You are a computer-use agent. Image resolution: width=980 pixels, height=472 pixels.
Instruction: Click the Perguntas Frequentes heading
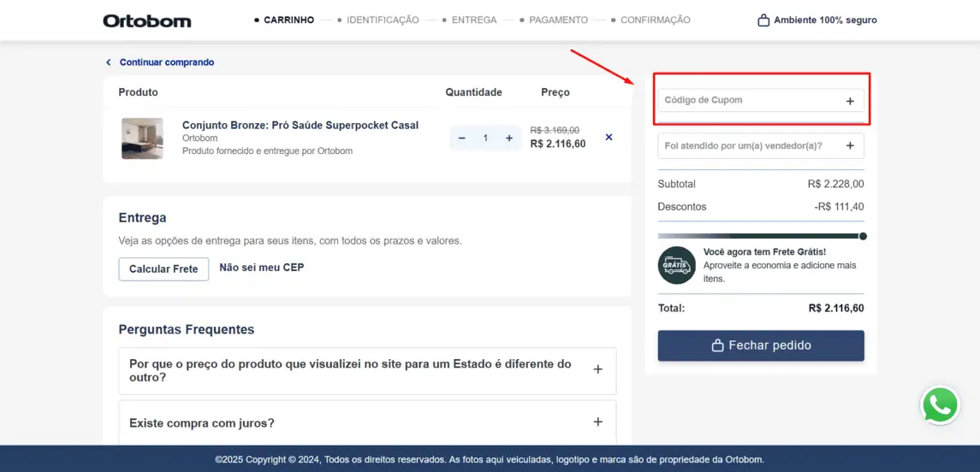187,330
